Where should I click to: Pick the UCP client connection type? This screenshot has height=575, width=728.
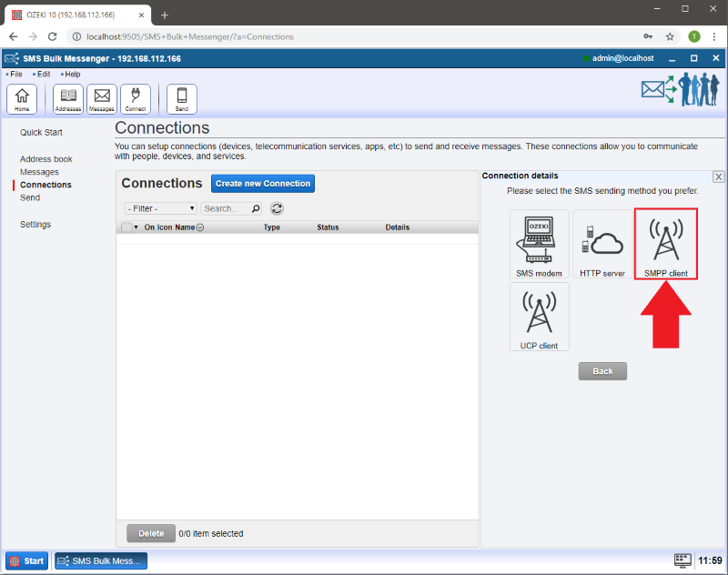coord(540,316)
